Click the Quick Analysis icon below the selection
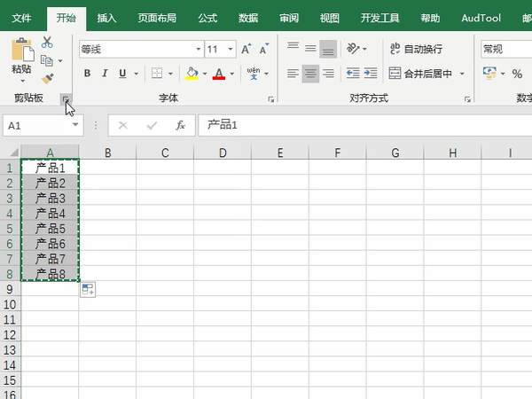This screenshot has height=399, width=532. [x=87, y=289]
